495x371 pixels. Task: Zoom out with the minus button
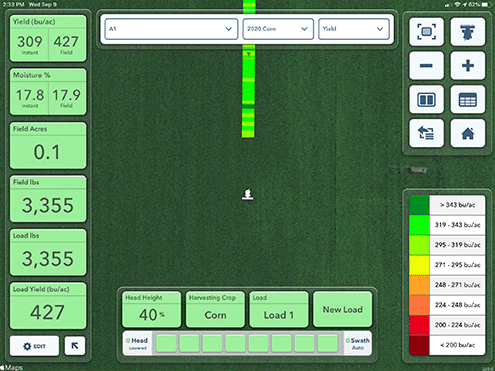(426, 66)
